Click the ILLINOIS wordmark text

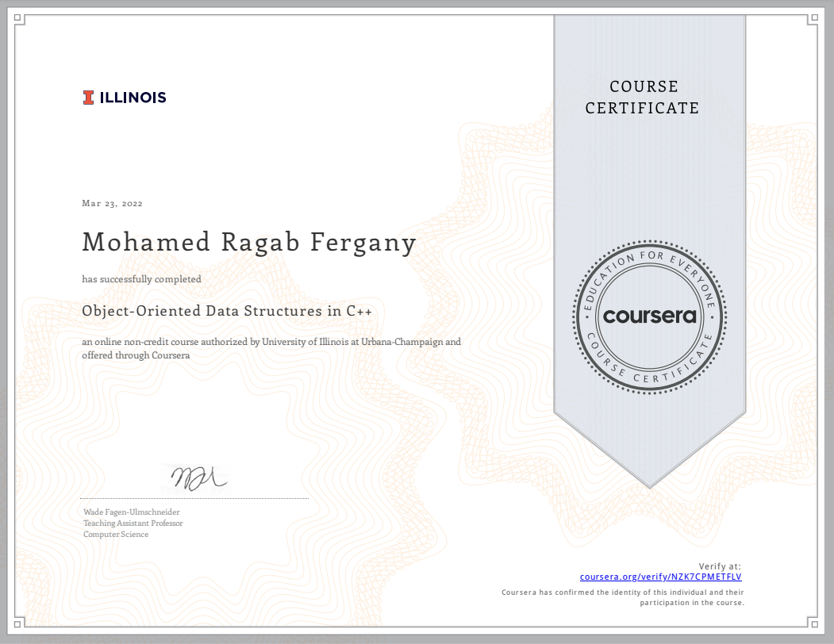coord(133,98)
